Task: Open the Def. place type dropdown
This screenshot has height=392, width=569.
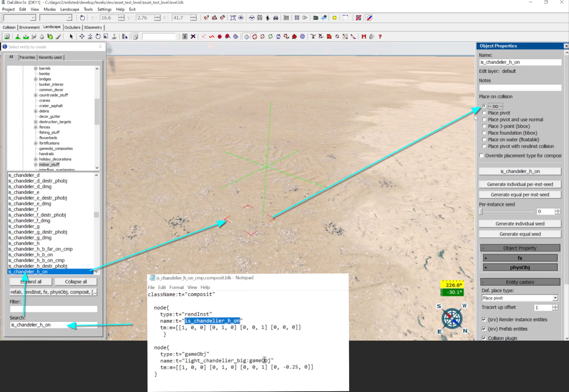Action: coord(555,298)
